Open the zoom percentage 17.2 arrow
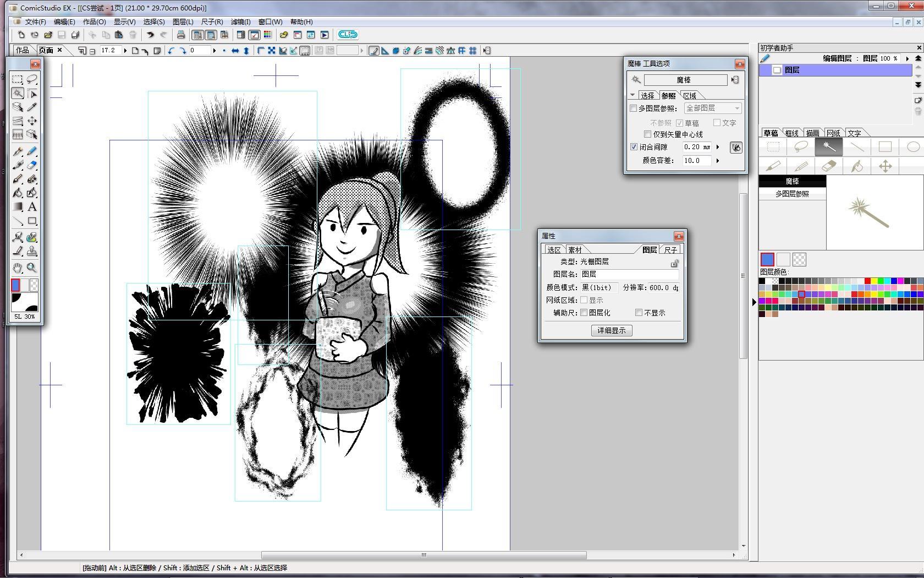This screenshot has height=578, width=924. [x=125, y=51]
